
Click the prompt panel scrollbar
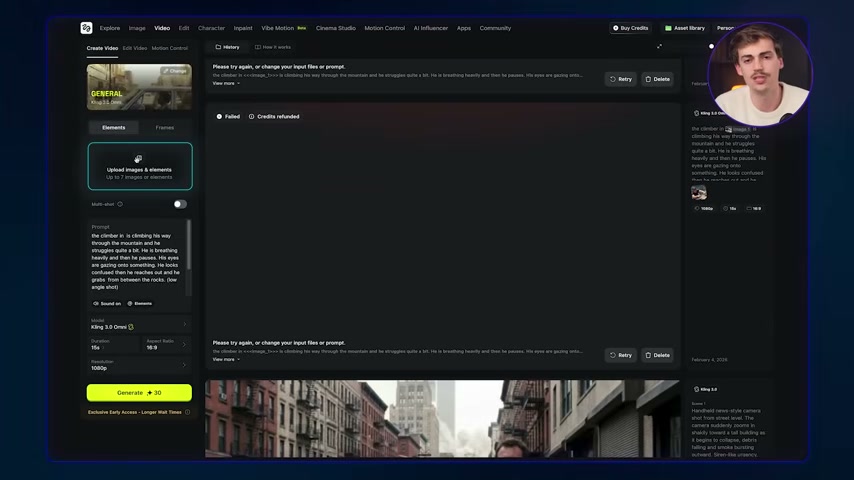click(188, 255)
